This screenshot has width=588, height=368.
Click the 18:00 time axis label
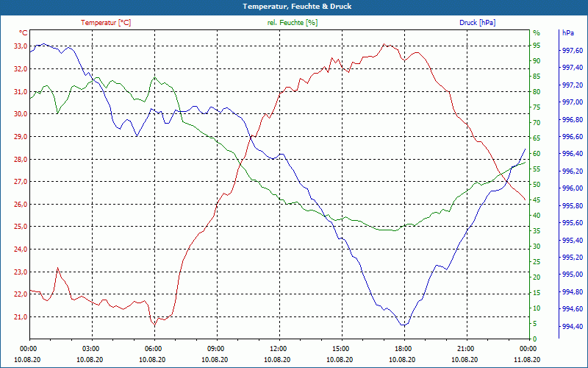tap(403, 348)
